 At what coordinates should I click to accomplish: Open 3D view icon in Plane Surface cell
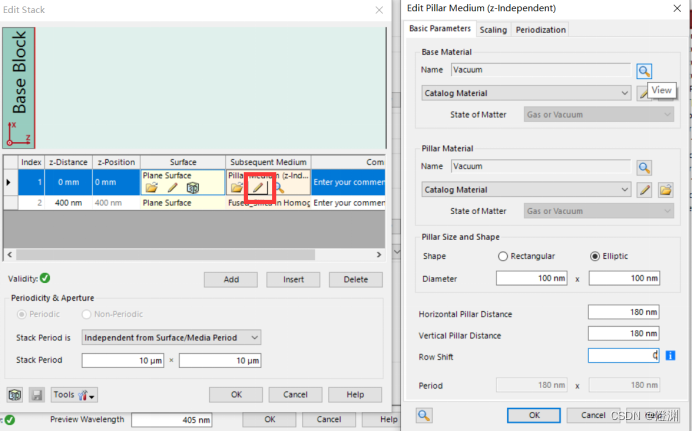pyautogui.click(x=193, y=188)
